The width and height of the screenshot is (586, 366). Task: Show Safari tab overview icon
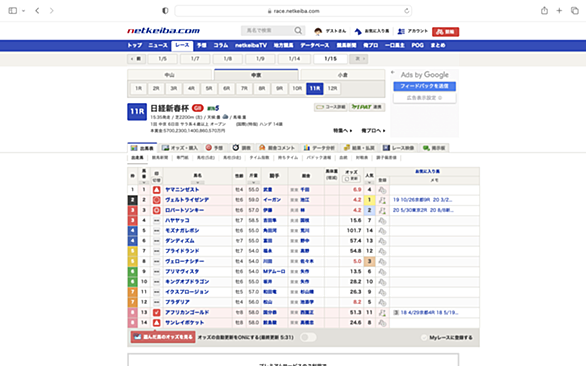click(575, 10)
